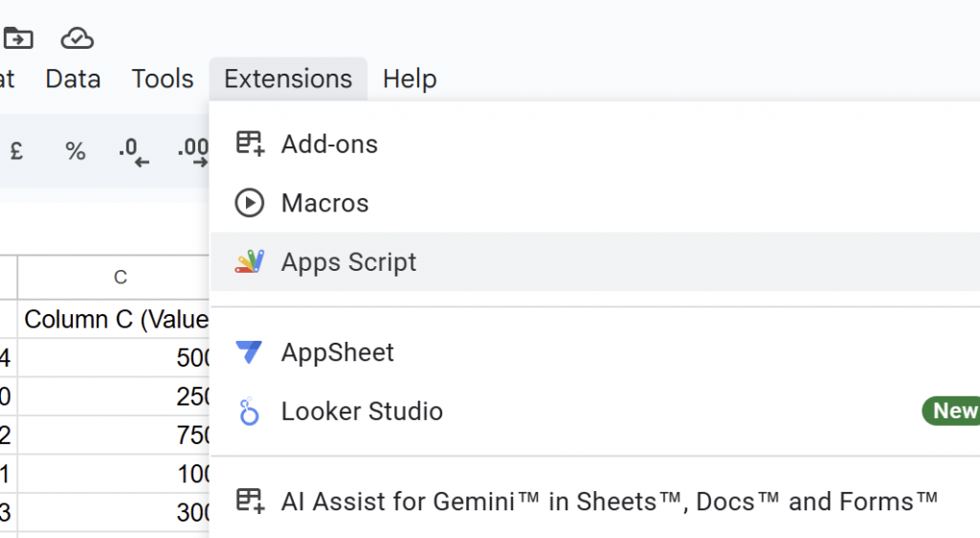The width and height of the screenshot is (980, 538).
Task: Click the Looker Studio icon
Action: pos(249,412)
